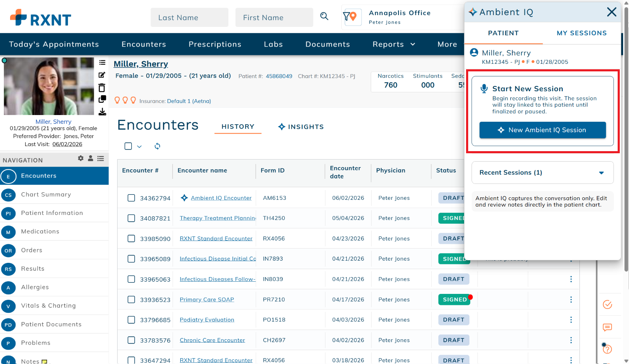Switch to the INSIGHTS tab
The width and height of the screenshot is (629, 364).
coord(301,127)
